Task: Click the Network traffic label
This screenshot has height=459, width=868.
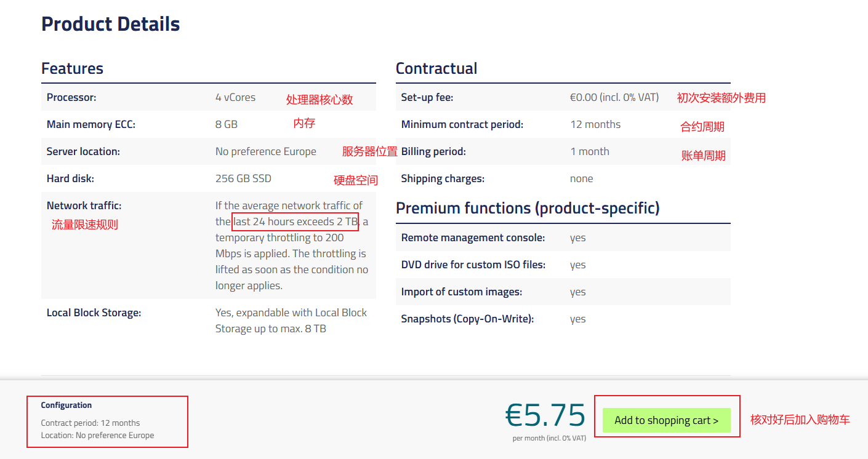Action: [x=84, y=206]
